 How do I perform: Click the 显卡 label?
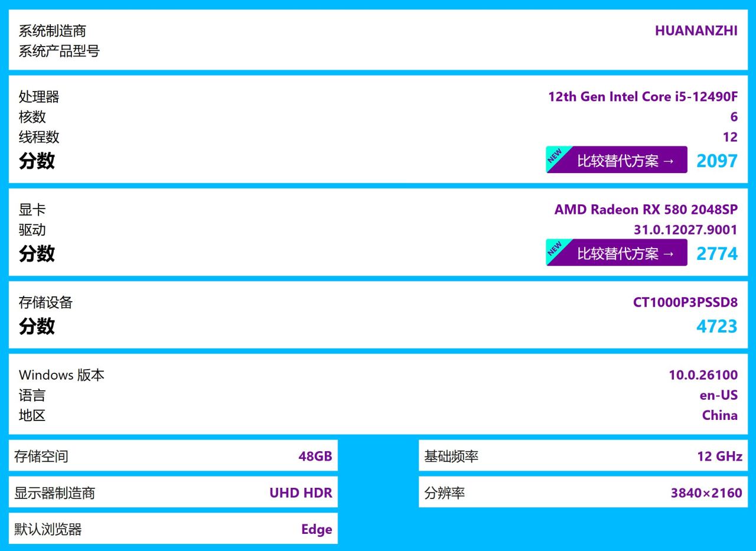point(32,210)
